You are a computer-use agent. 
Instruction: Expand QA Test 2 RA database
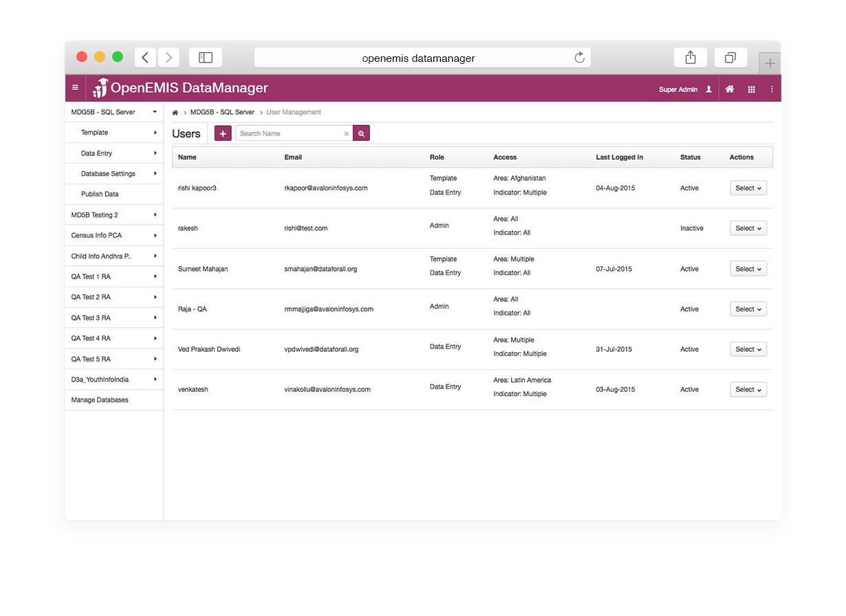[x=114, y=298]
